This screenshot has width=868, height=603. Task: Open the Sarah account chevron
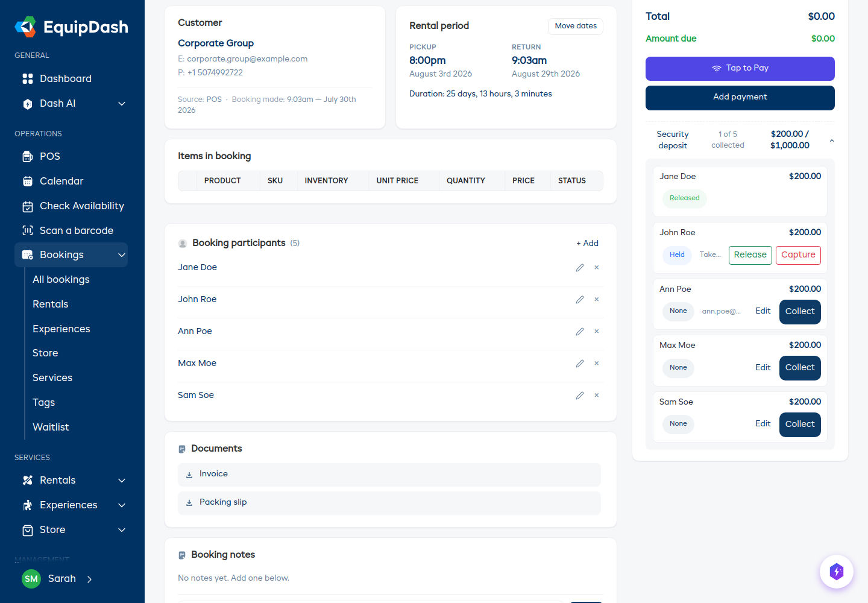coord(89,579)
